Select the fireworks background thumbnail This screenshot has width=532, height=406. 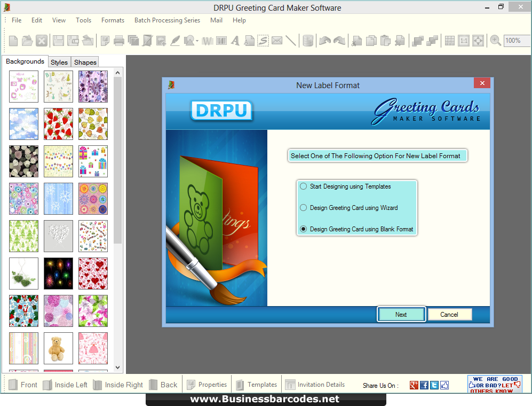(x=58, y=274)
